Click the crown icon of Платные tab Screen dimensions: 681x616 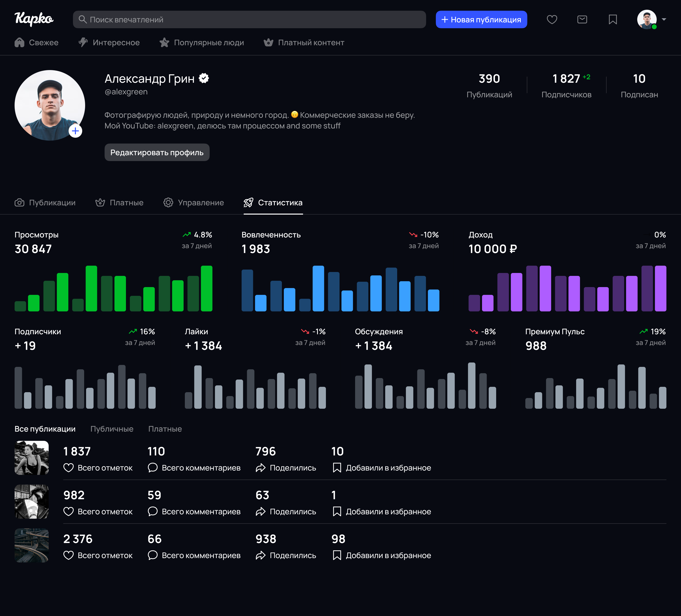tap(100, 202)
